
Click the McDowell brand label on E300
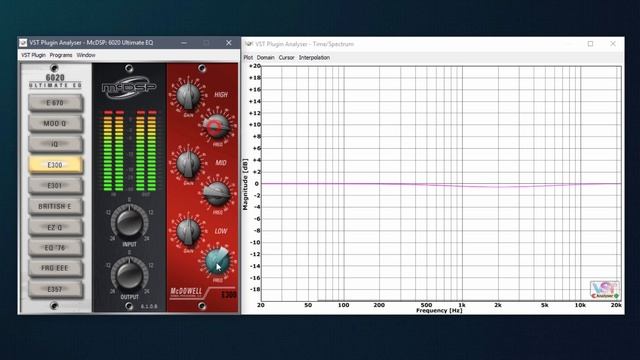(x=186, y=292)
